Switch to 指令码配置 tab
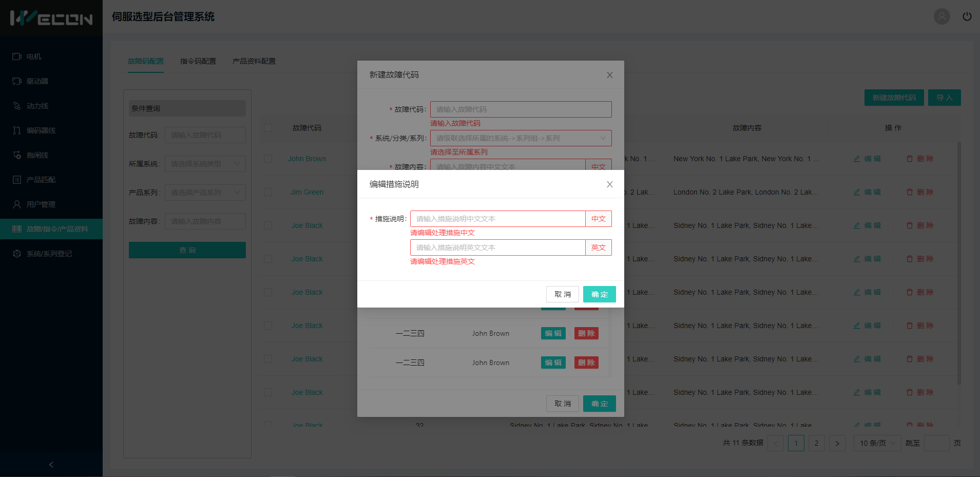Screen dimensions: 980x477 coord(198,61)
